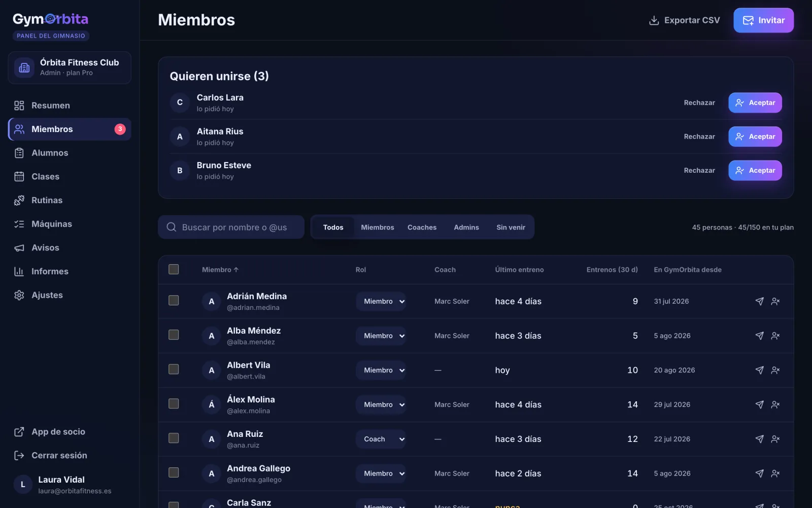View Informes in the sidebar
Screen dimensions: 812x508
coord(70,271)
